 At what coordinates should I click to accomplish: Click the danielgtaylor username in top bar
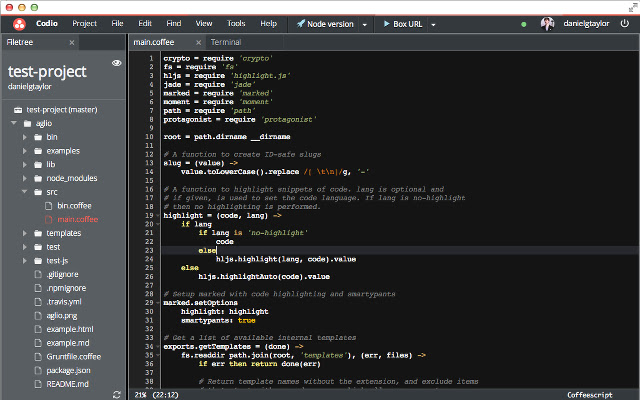pos(586,24)
